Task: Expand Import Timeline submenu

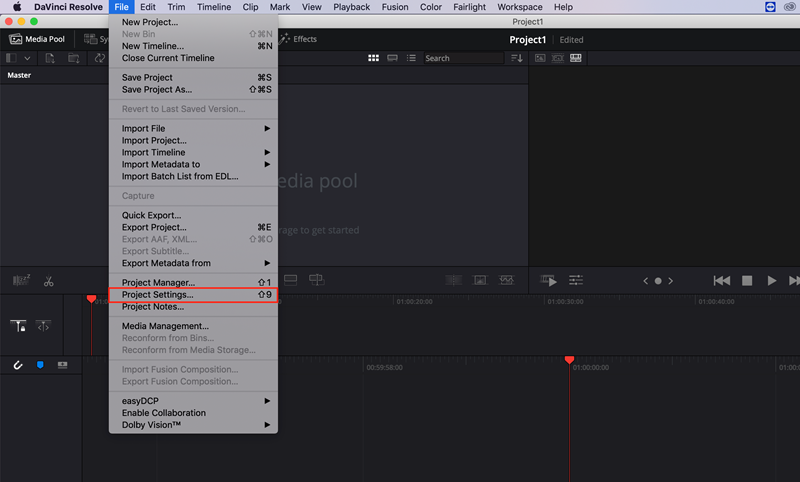Action: (193, 153)
